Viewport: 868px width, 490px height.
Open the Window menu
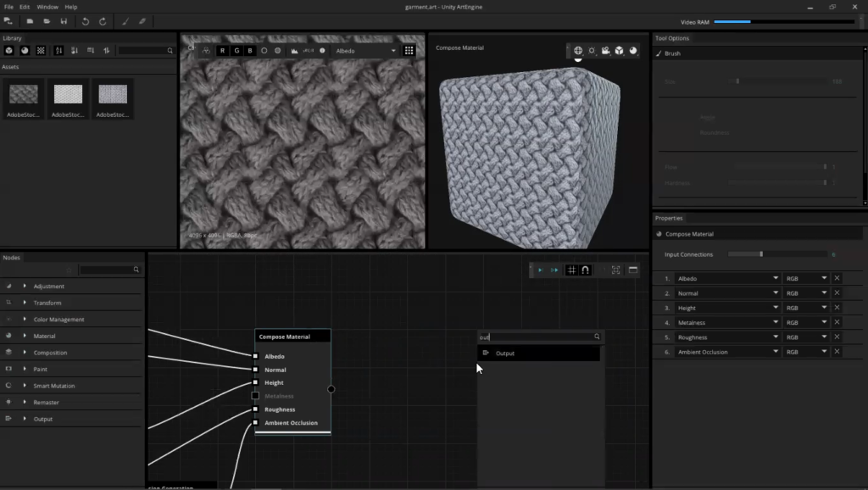click(x=47, y=6)
